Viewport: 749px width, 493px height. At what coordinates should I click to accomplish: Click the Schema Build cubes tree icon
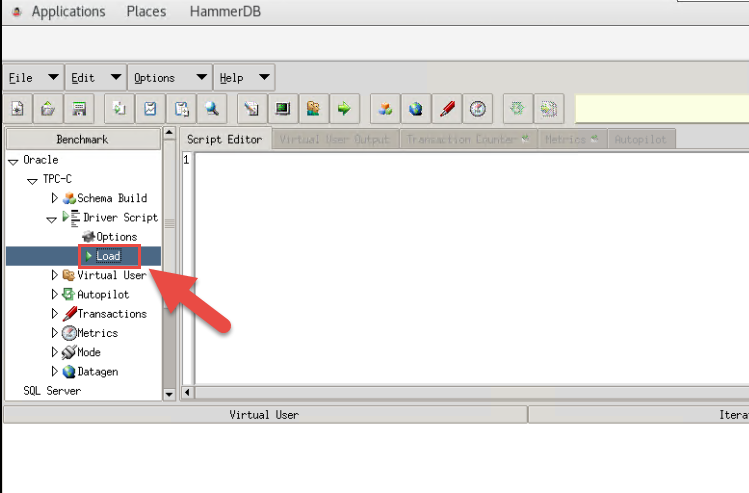click(69, 198)
